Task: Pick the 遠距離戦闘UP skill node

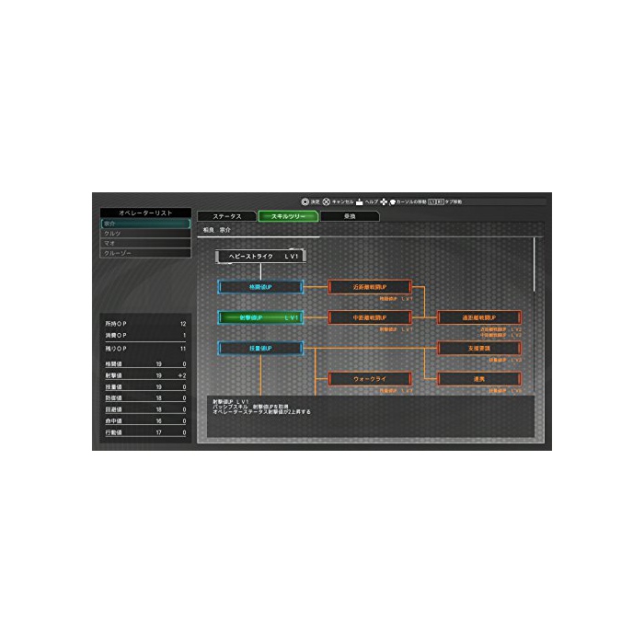Action: [478, 316]
